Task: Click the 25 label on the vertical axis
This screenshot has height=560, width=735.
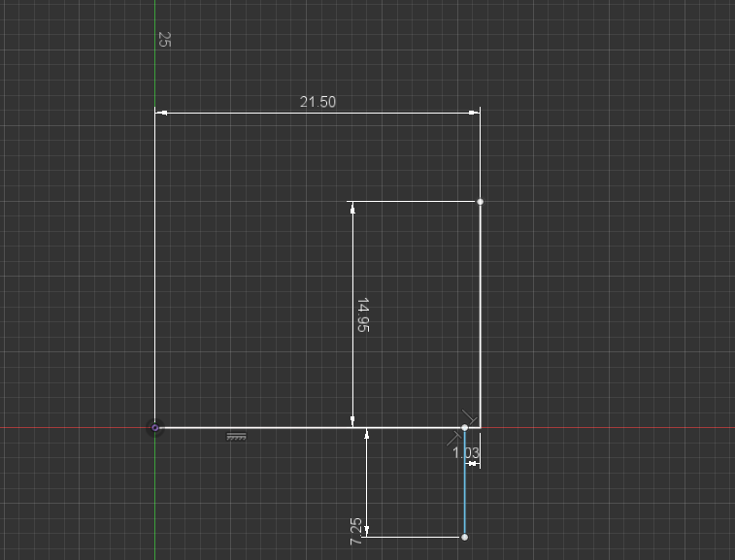Action: pos(164,40)
